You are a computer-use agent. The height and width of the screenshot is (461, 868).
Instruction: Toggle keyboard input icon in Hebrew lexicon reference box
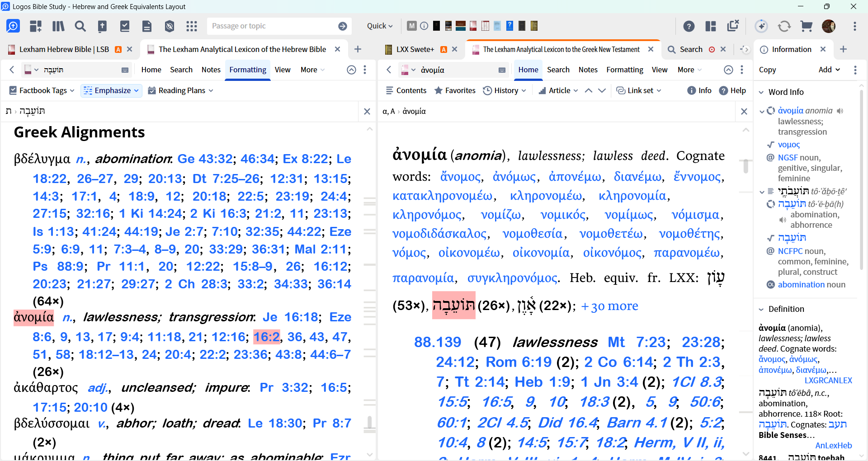pos(125,70)
